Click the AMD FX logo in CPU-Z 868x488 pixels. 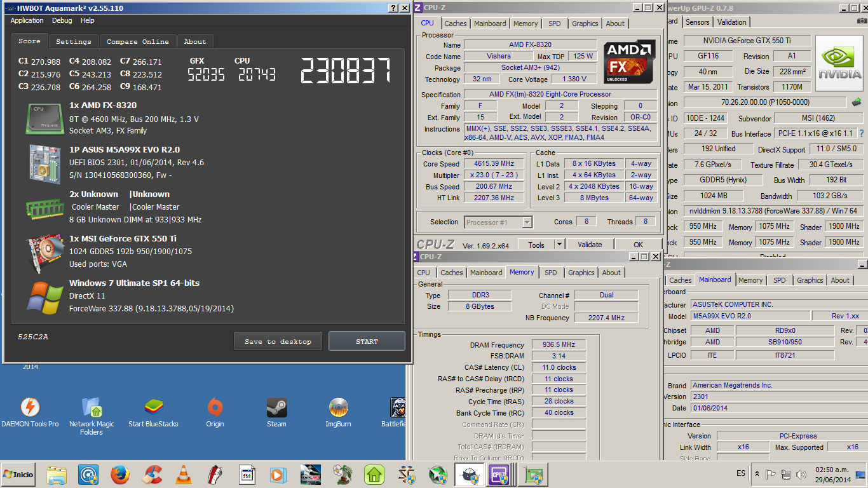click(630, 62)
